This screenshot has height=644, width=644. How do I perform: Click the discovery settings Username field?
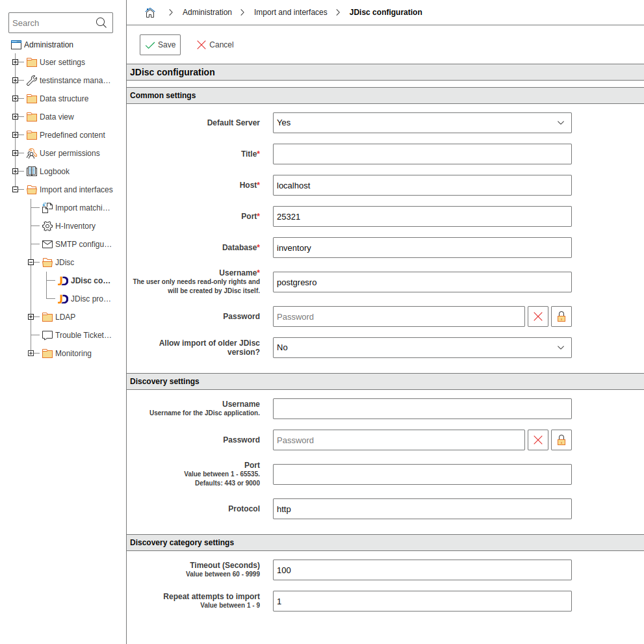click(422, 409)
